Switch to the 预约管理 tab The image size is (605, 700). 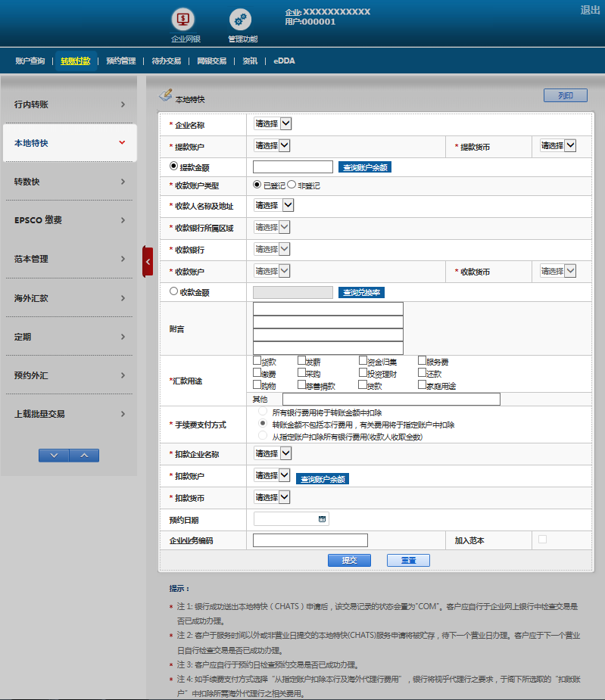click(x=121, y=61)
